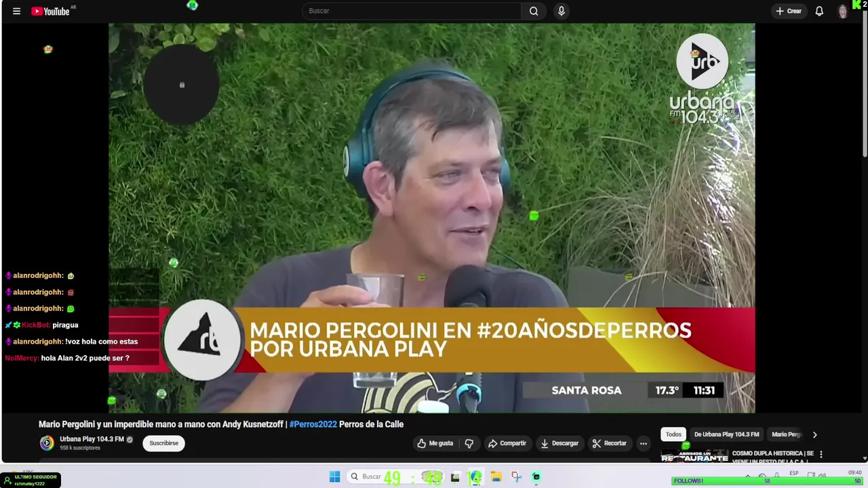Click the #Perros2022 hashtag link
Viewport: 868px width, 488px height.
[x=313, y=424]
